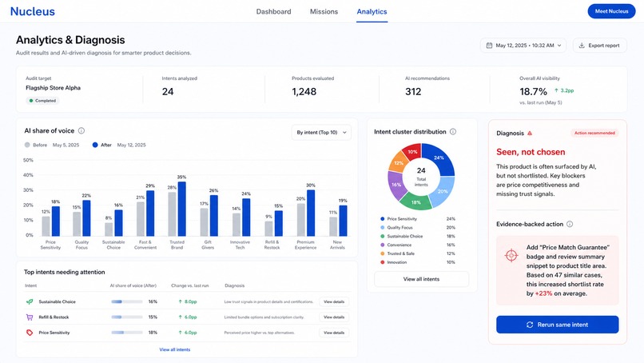Click the AI share of voice info icon

pos(81,131)
